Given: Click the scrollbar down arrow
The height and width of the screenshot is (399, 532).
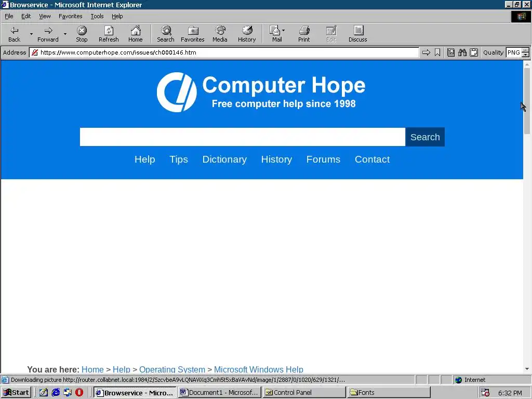Looking at the screenshot, I should tap(527, 369).
